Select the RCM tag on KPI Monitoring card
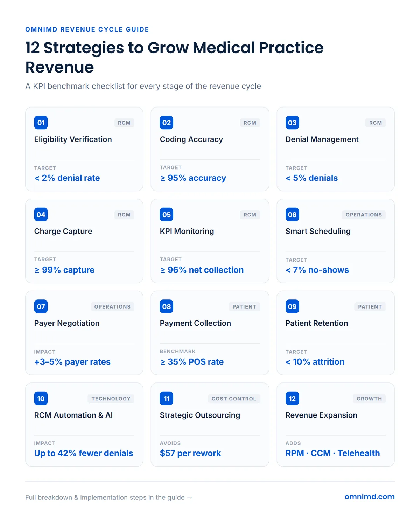420x524 pixels. pyautogui.click(x=250, y=215)
